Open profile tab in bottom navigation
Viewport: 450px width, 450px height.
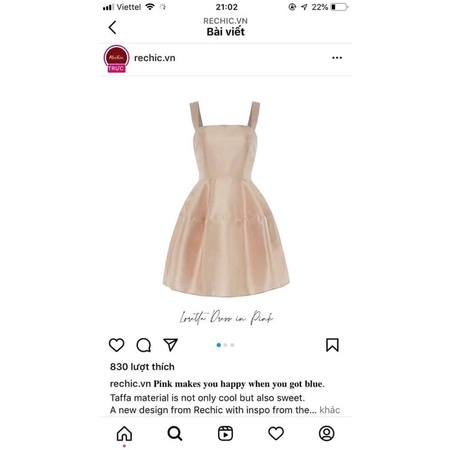coord(327,434)
